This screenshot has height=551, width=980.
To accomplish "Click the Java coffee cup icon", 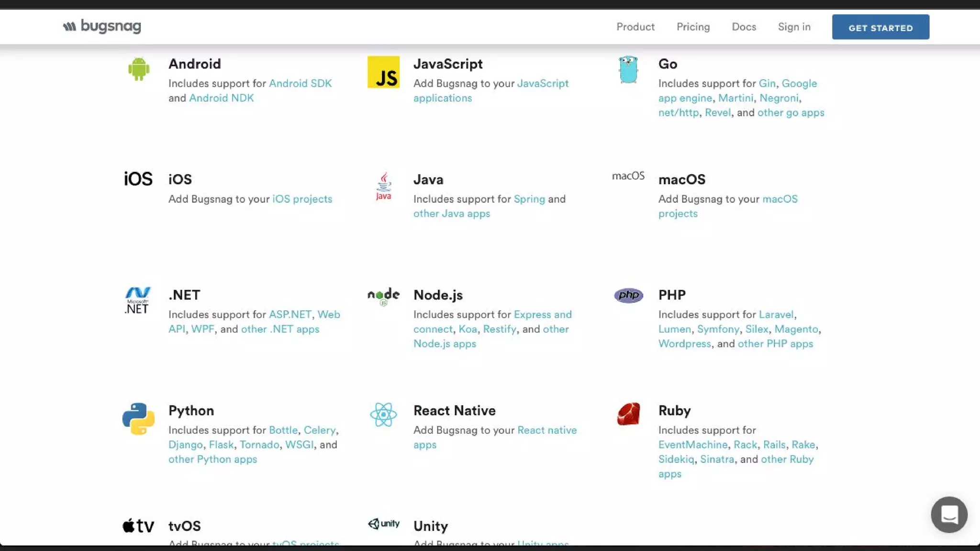I will pyautogui.click(x=383, y=186).
